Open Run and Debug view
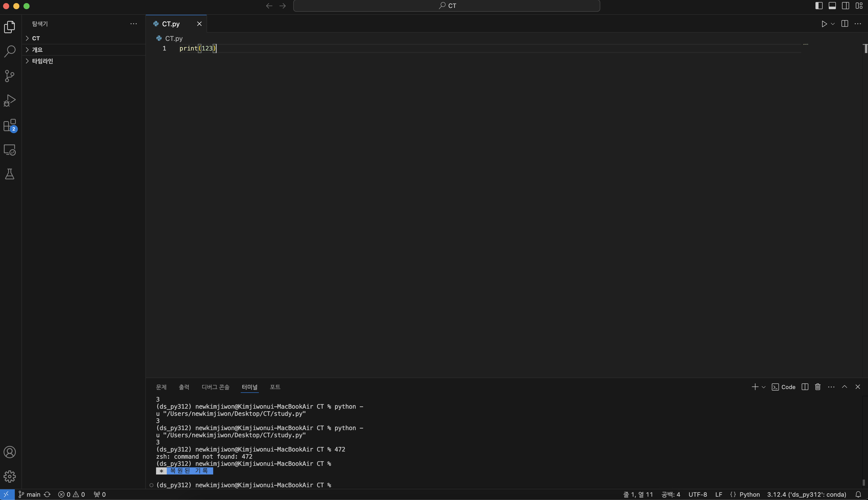This screenshot has width=868, height=500. click(x=10, y=101)
